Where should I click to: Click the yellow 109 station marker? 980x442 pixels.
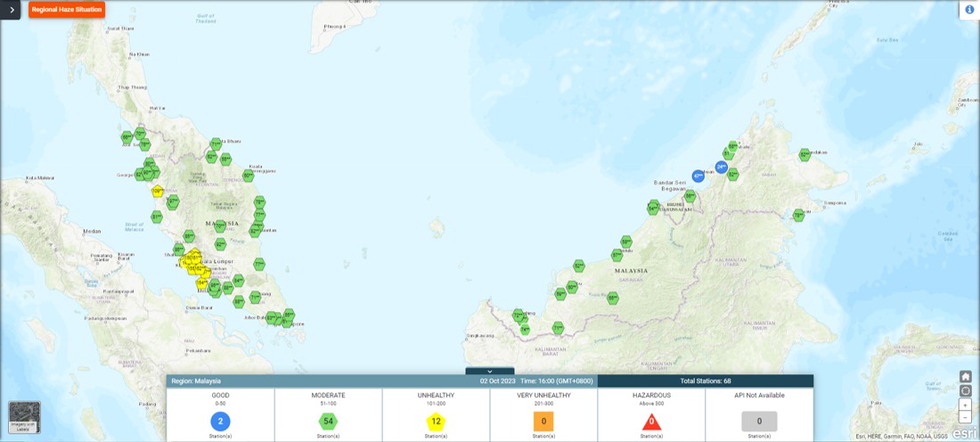click(x=158, y=191)
